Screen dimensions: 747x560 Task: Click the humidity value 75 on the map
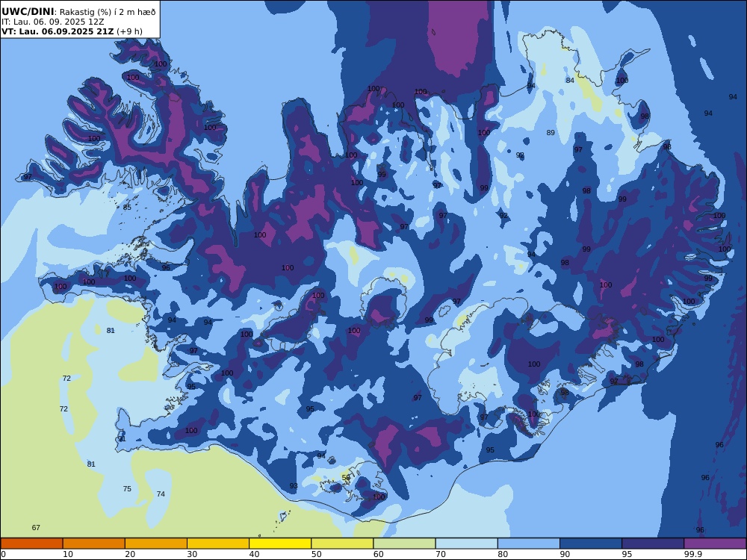(127, 489)
